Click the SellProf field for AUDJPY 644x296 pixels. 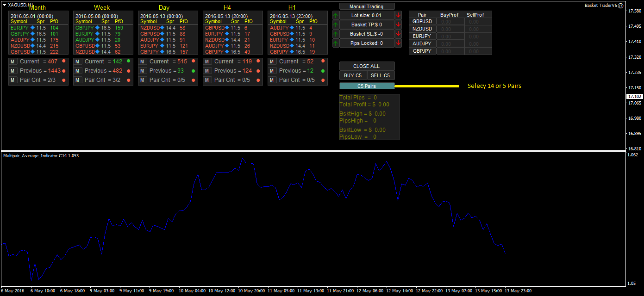pos(478,43)
